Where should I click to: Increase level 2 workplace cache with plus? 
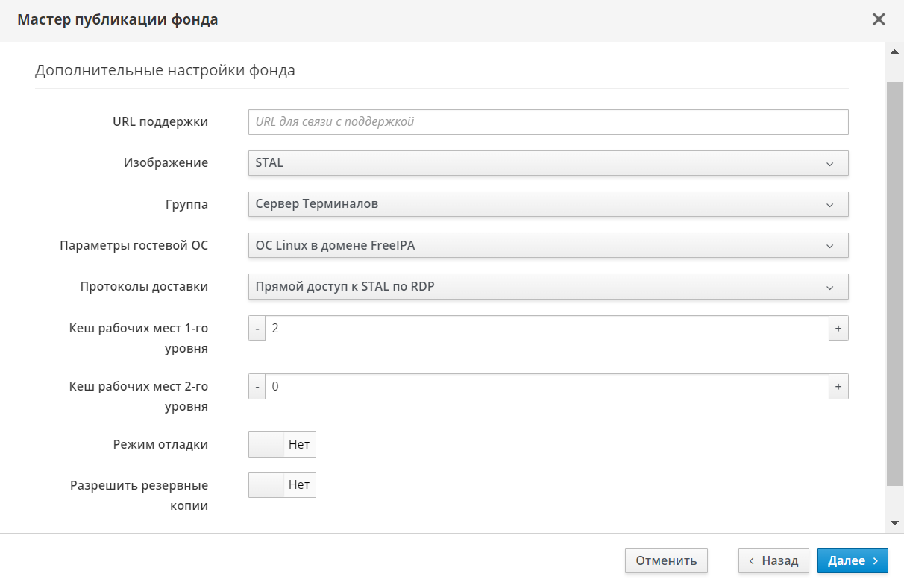coord(838,387)
